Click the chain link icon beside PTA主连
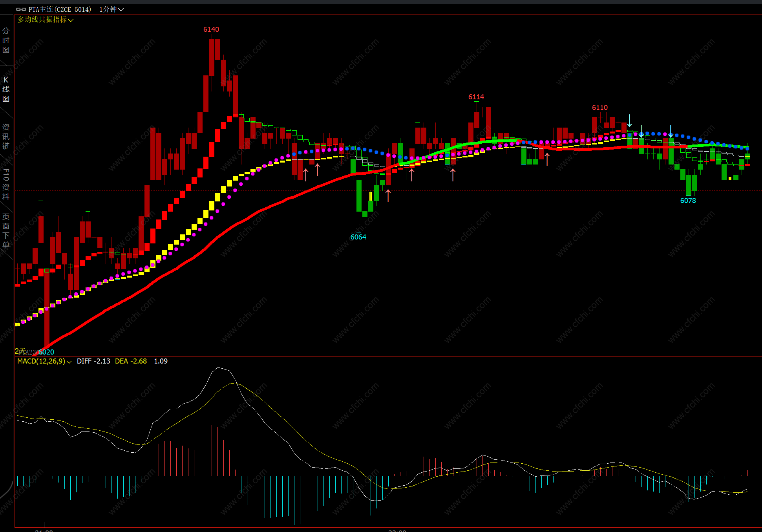Image resolution: width=762 pixels, height=532 pixels. [x=21, y=9]
